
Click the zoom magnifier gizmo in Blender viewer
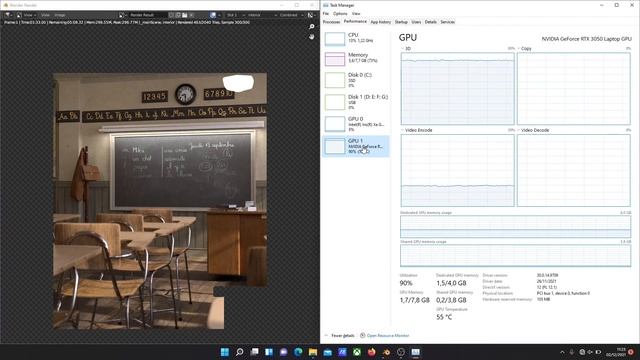click(312, 27)
